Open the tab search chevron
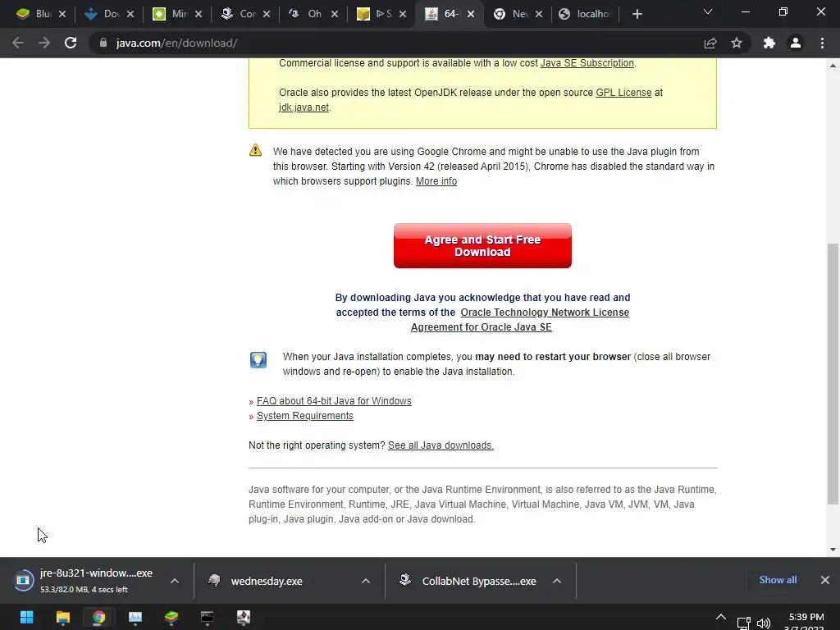 [708, 11]
